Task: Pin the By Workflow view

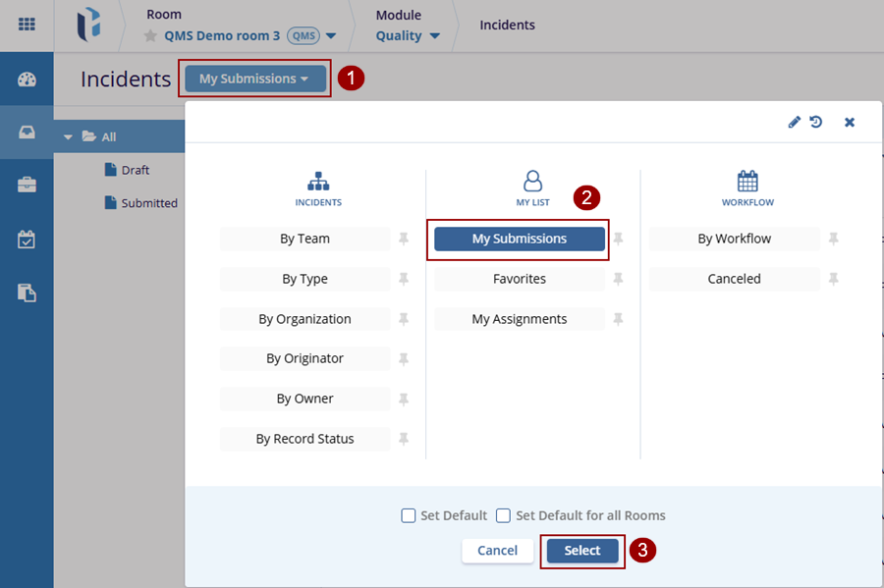Action: [x=833, y=239]
